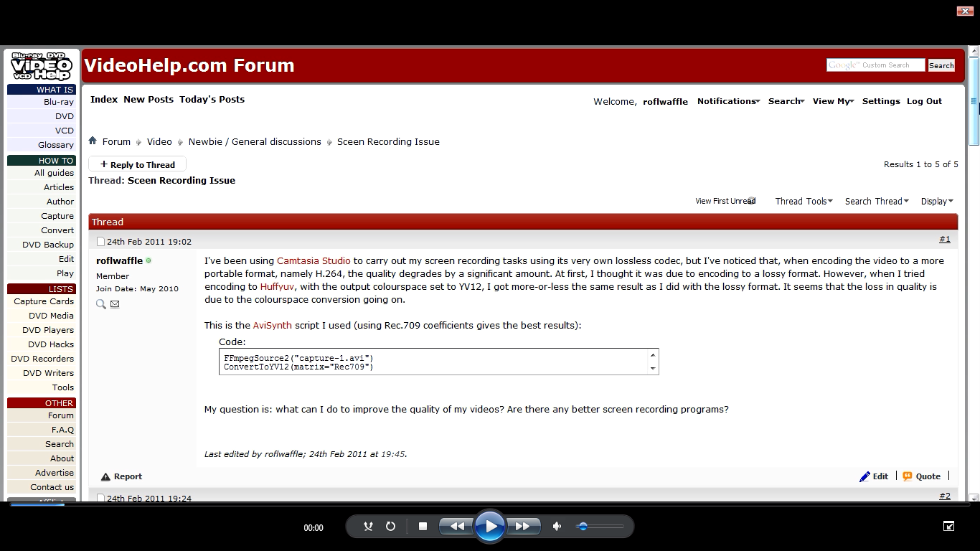Adjust the volume slider
Screen dimensions: 980x551
coord(600,527)
